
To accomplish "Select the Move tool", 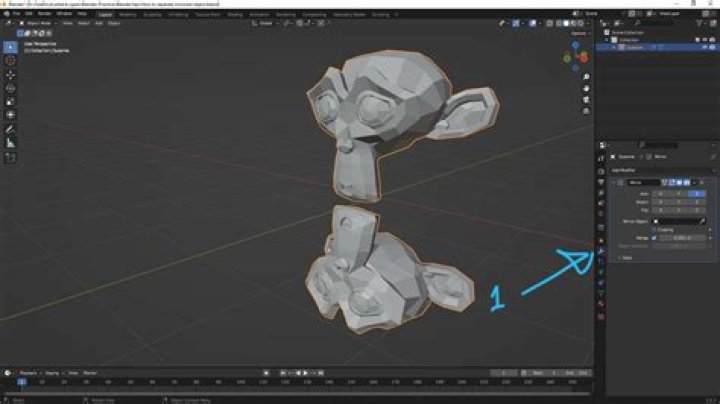I will click(x=11, y=75).
